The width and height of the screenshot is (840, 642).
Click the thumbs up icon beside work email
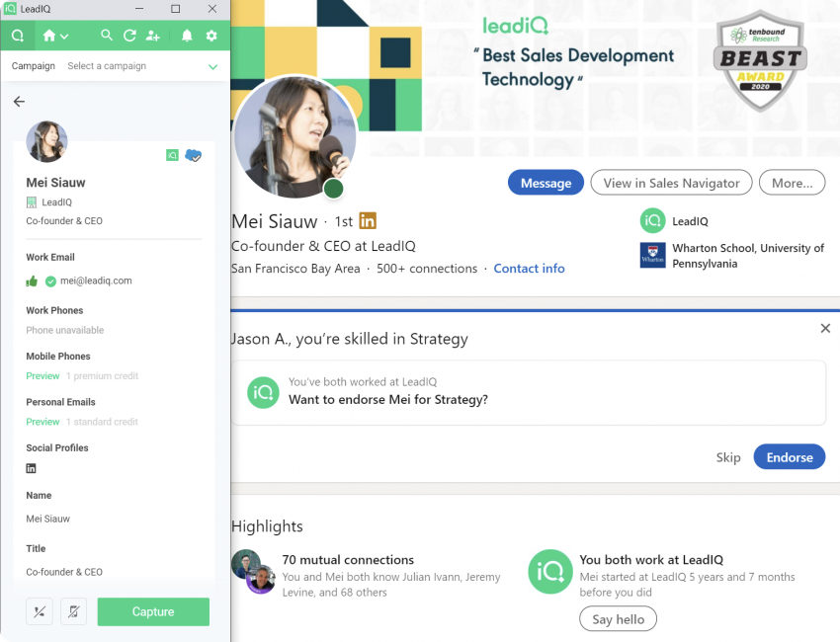pos(32,281)
